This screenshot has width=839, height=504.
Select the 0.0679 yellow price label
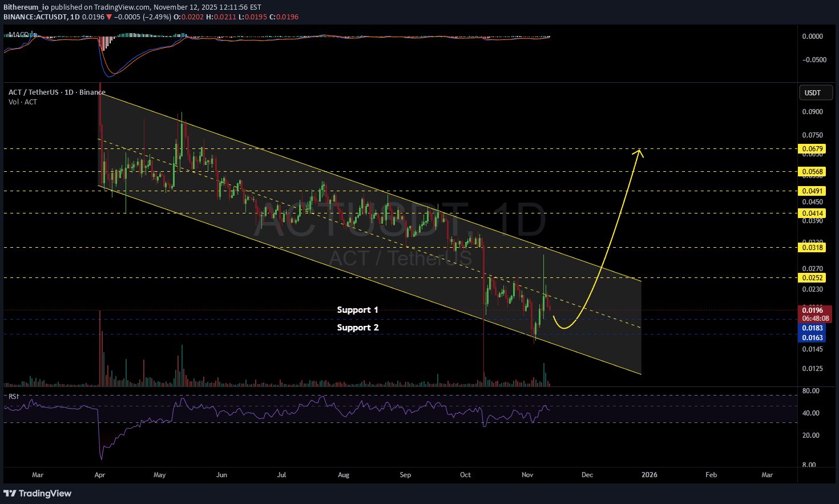coord(812,149)
